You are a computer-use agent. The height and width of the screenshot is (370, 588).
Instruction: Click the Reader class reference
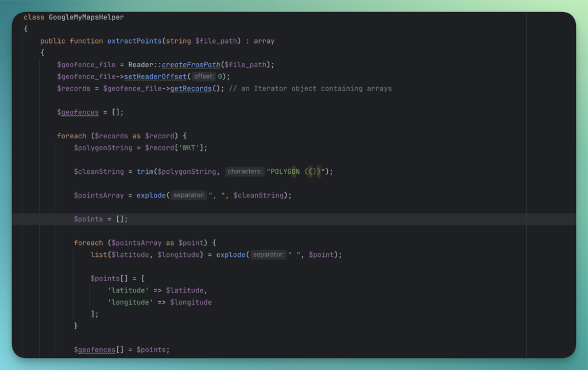141,65
